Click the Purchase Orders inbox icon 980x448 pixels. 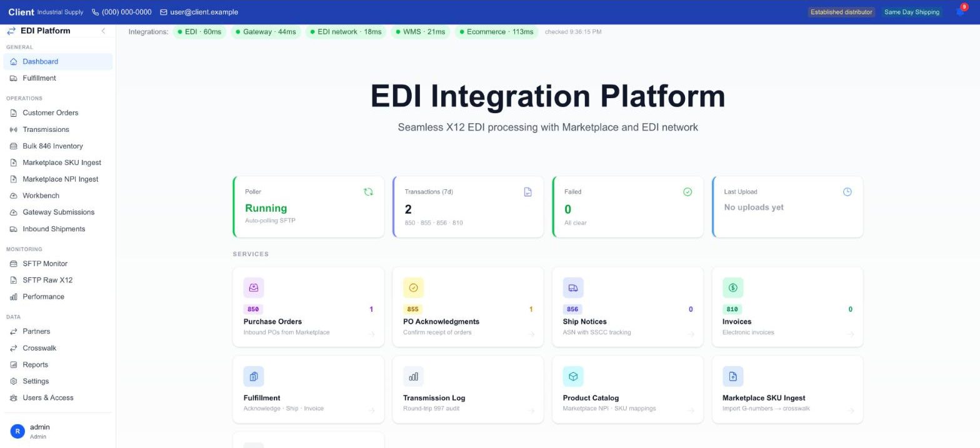click(254, 287)
